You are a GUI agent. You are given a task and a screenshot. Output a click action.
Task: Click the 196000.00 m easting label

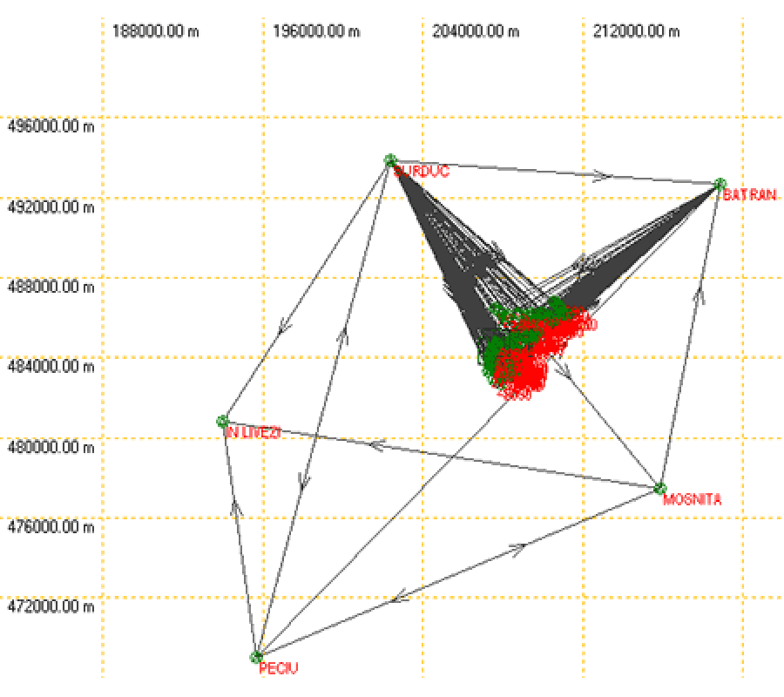316,31
